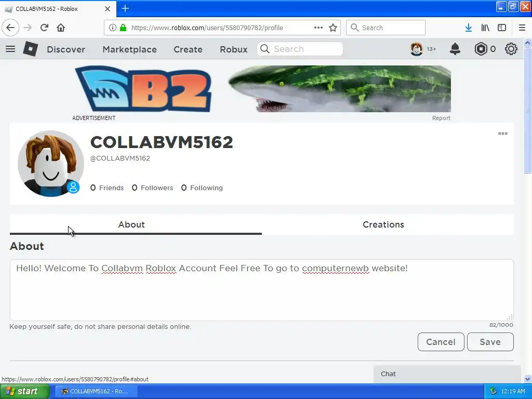Select the About profile tab
Image resolution: width=532 pixels, height=399 pixels.
pos(136,224)
